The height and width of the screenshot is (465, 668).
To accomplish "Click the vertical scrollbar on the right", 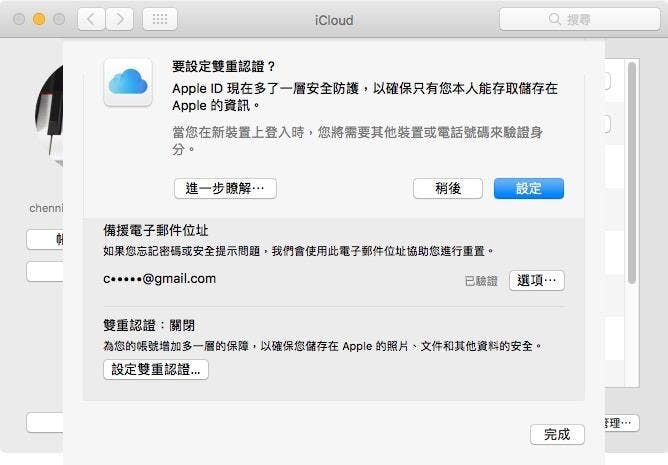I will click(631, 170).
